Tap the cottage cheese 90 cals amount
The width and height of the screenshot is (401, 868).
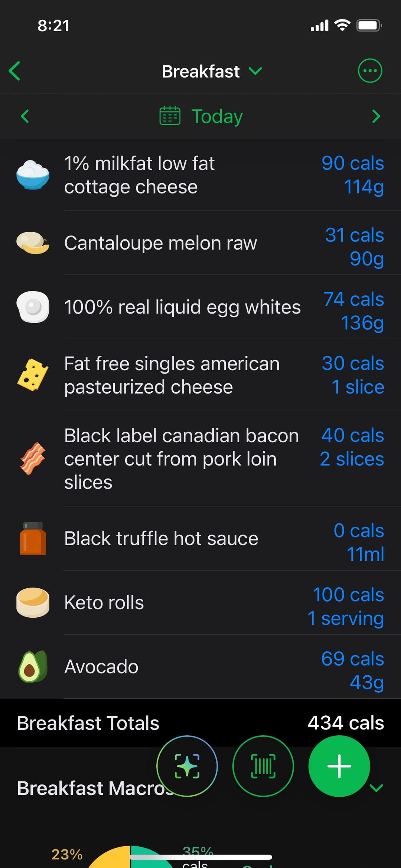pos(352,163)
